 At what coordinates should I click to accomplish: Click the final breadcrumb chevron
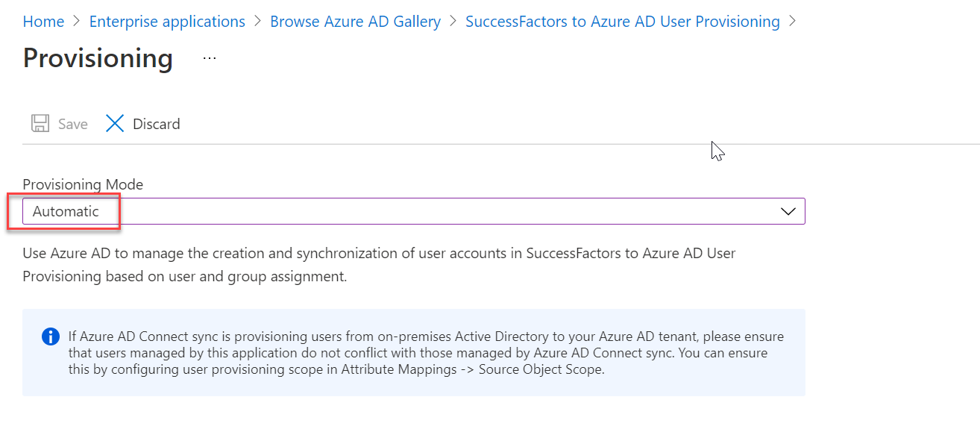point(794,21)
